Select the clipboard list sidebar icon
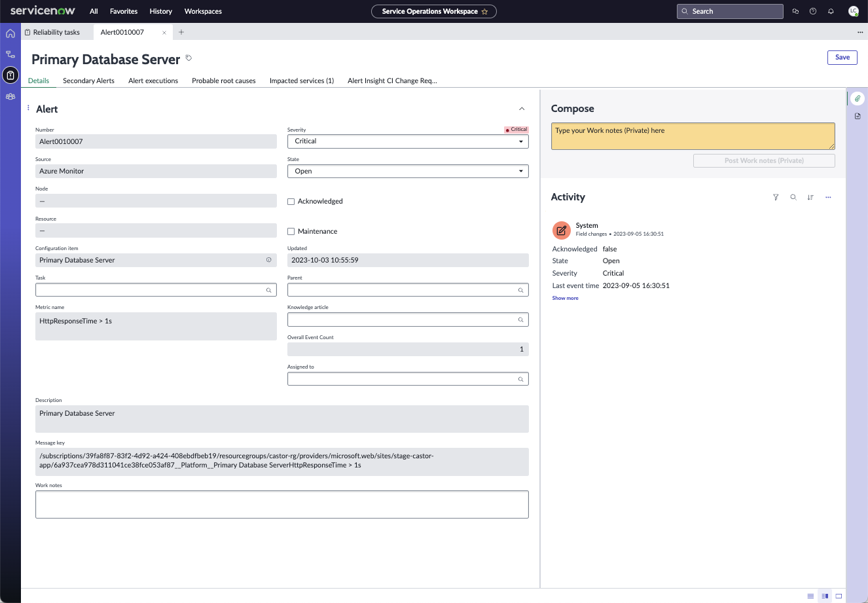This screenshot has height=603, width=868. tap(10, 75)
